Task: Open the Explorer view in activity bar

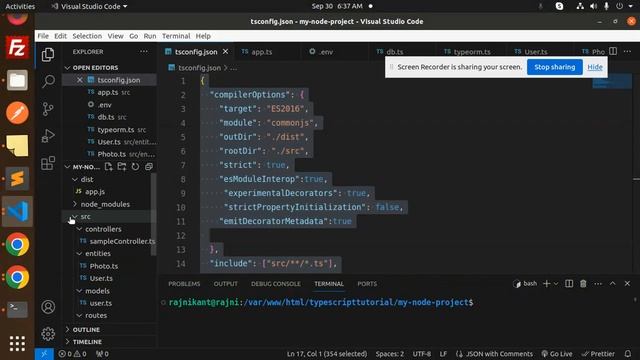Action: [x=48, y=55]
